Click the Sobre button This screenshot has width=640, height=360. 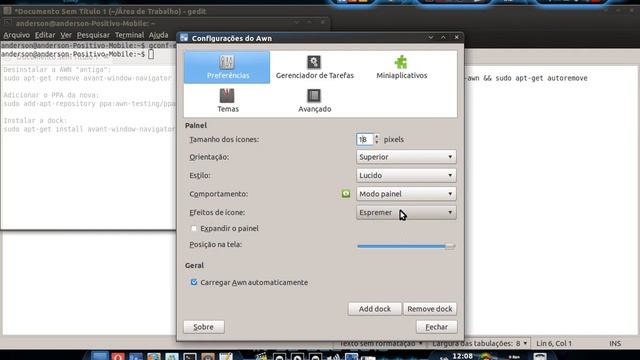[204, 327]
